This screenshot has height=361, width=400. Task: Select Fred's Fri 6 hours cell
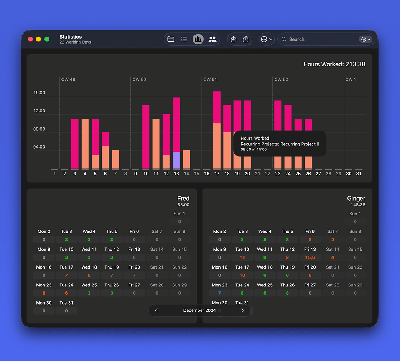coord(134,239)
